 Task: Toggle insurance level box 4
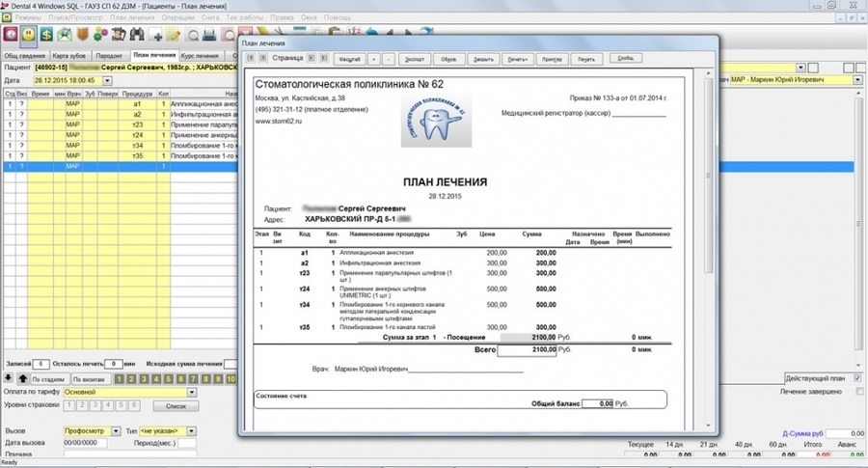[x=107, y=405]
